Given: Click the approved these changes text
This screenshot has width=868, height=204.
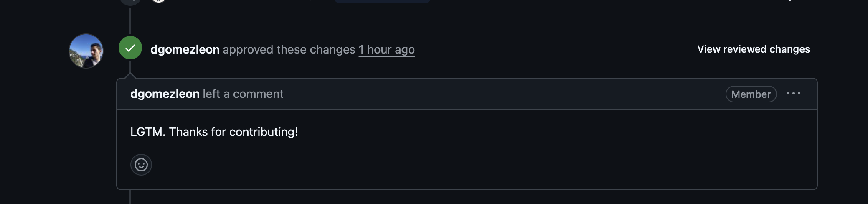Looking at the screenshot, I should [x=289, y=49].
